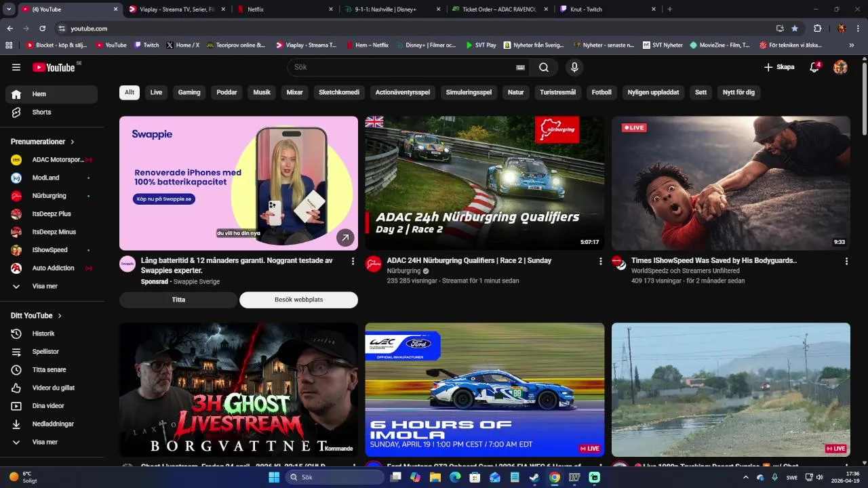Open the Chrome tab search dropdown
868x488 pixels.
[9, 9]
